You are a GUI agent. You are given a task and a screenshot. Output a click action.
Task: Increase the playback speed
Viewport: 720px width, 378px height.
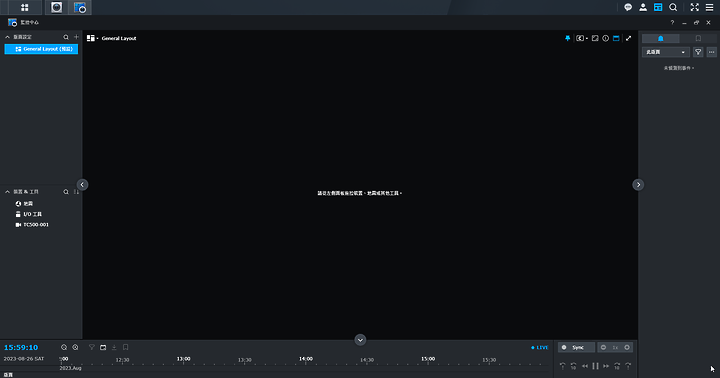click(x=627, y=347)
